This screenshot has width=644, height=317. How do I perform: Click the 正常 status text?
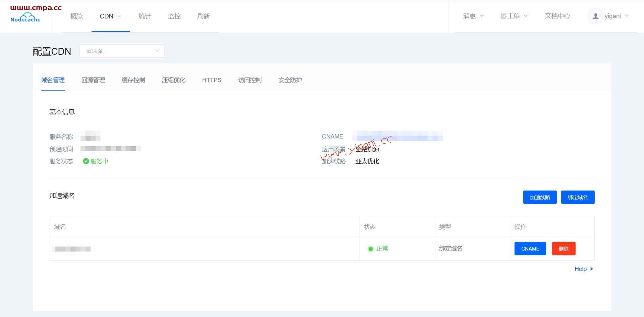coord(382,249)
